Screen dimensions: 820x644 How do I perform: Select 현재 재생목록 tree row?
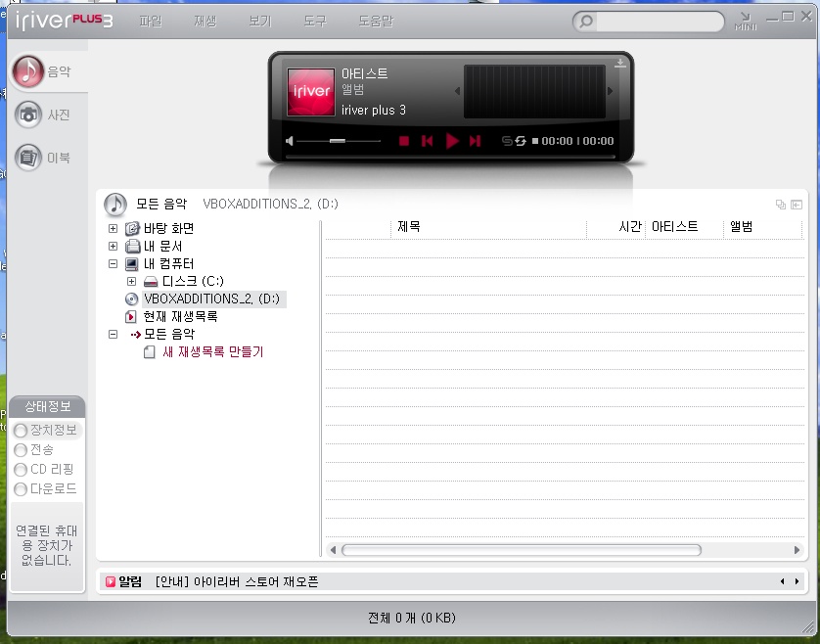180,316
